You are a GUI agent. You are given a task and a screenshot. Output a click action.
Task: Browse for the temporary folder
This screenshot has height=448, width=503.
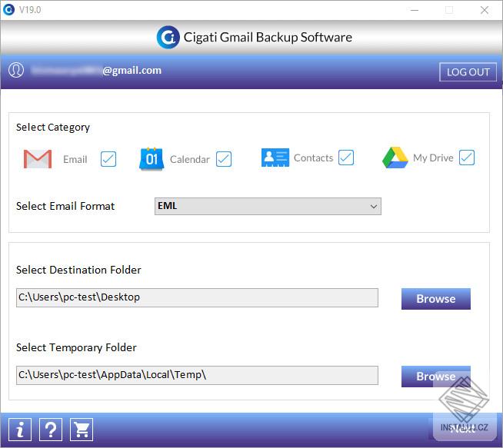pos(435,377)
